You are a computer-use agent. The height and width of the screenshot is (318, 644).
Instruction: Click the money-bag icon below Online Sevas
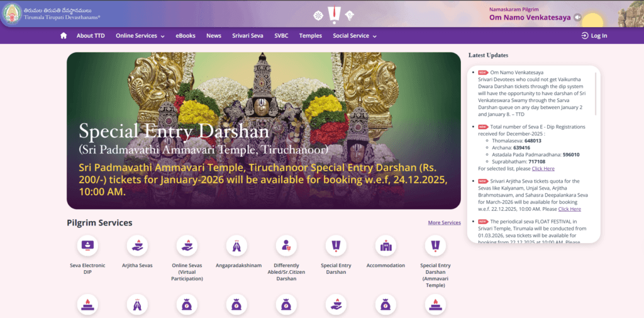click(x=187, y=305)
